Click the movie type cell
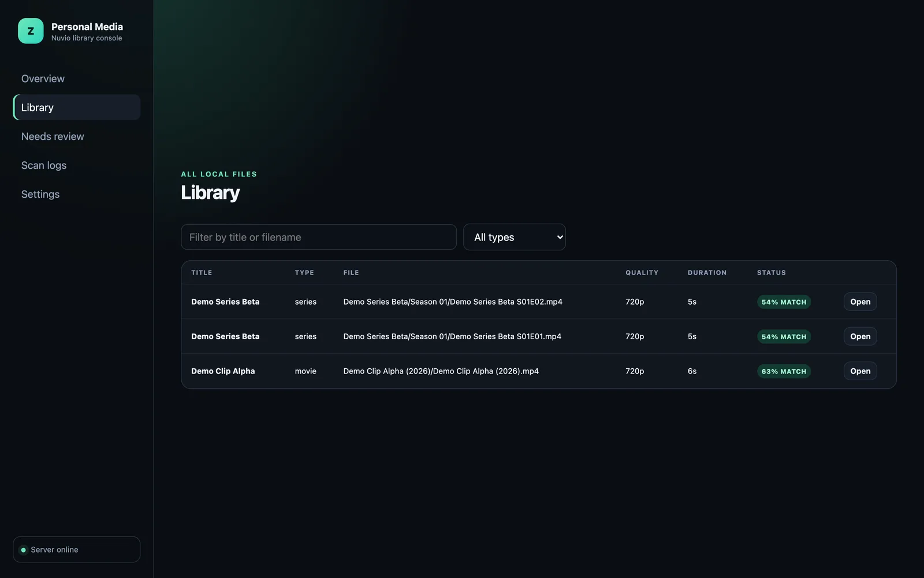This screenshot has width=924, height=578. (305, 371)
